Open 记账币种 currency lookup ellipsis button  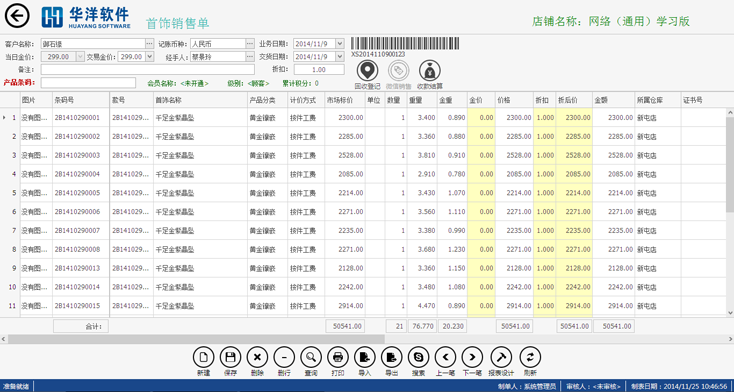[x=250, y=44]
